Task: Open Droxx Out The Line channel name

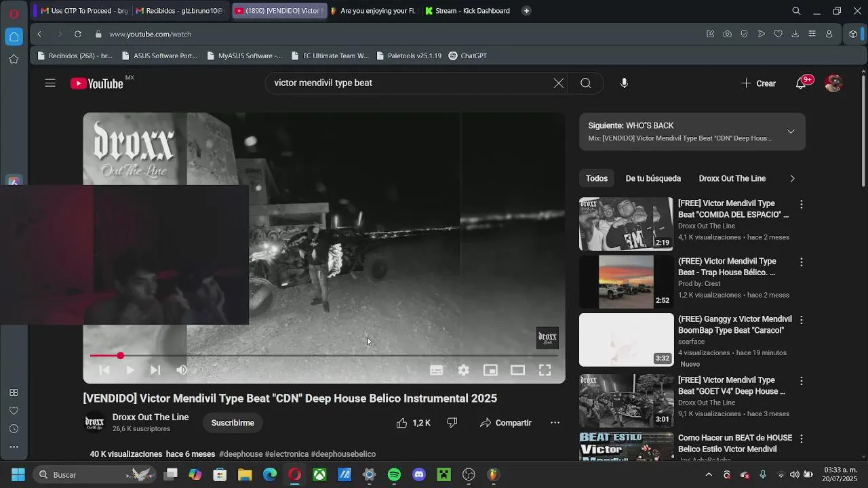Action: pos(151,417)
